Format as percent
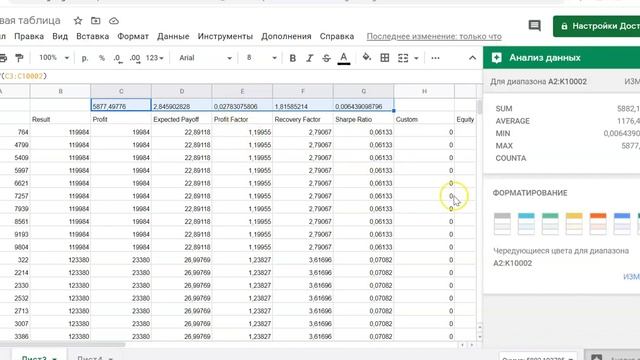This screenshot has height=360, width=640. [102, 58]
